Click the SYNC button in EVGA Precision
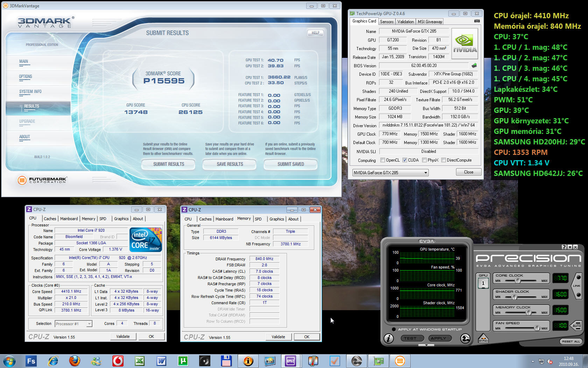The width and height of the screenshot is (588, 368). tap(483, 339)
